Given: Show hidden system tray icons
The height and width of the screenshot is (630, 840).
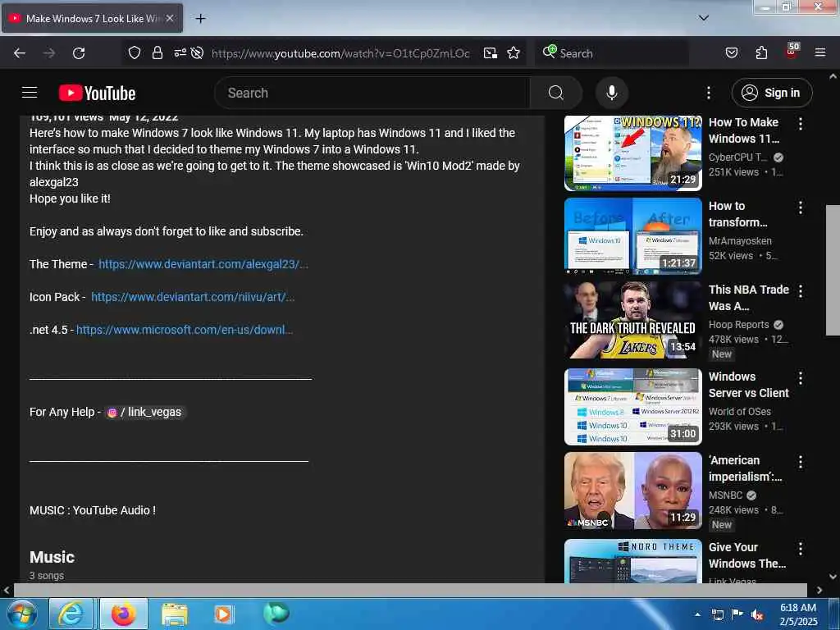Looking at the screenshot, I should [x=697, y=614].
